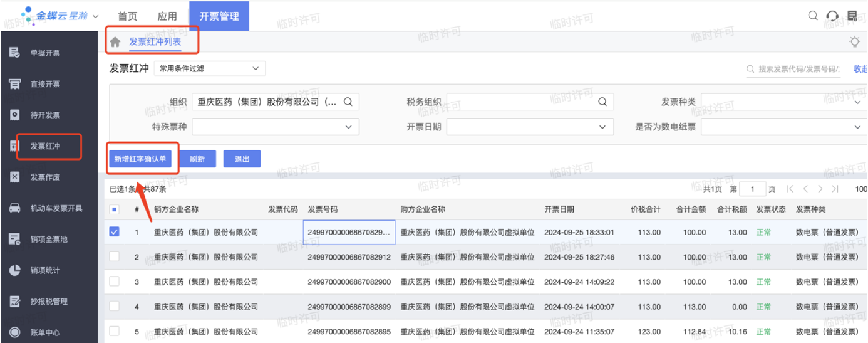Click the 购方企业名称 column header
This screenshot has width=868, height=343.
[423, 209]
